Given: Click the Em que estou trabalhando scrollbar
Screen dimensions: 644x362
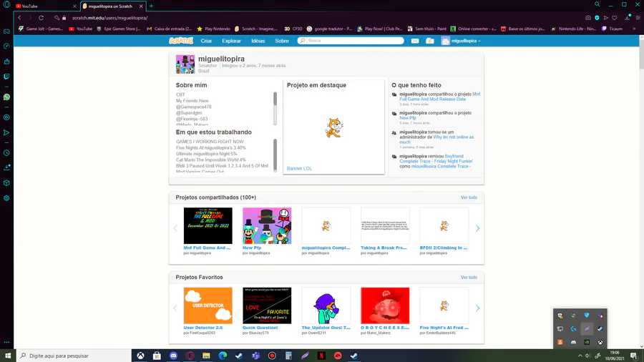Looking at the screenshot, I should 275,154.
